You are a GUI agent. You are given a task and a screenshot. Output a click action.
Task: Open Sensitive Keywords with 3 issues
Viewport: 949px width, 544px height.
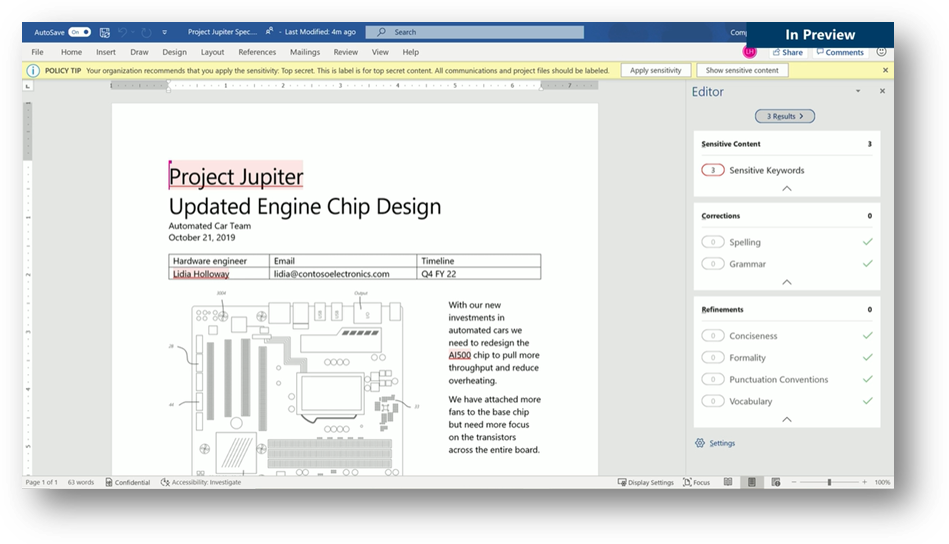[787, 170]
